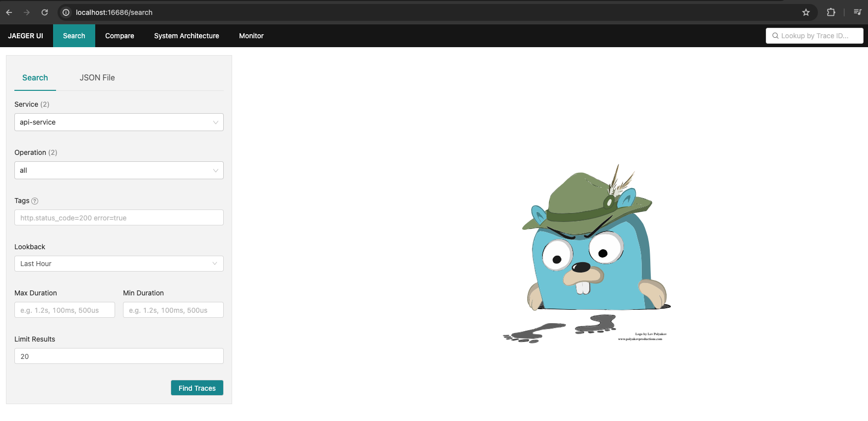Screen dimensions: 868x421
Task: Reload the Jaeger page
Action: click(45, 12)
